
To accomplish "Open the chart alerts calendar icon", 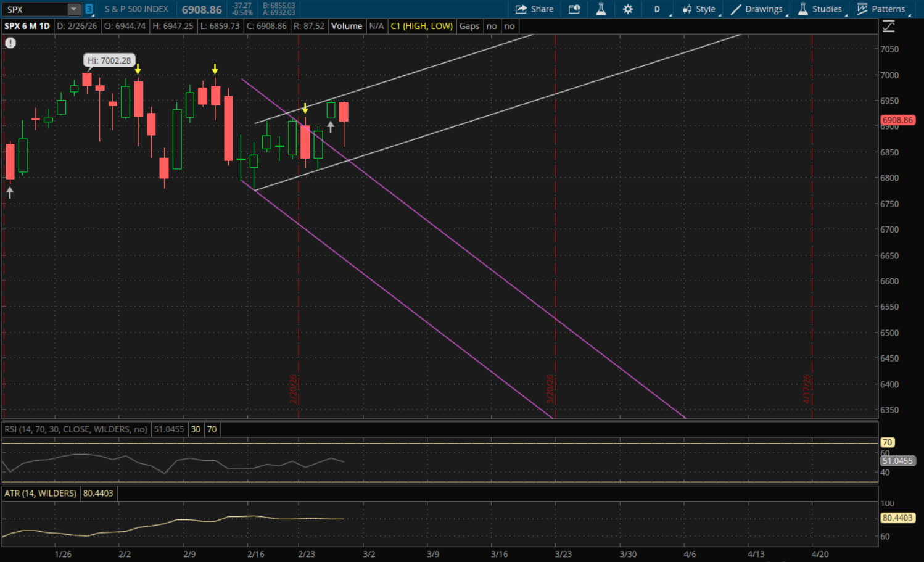I will (574, 9).
